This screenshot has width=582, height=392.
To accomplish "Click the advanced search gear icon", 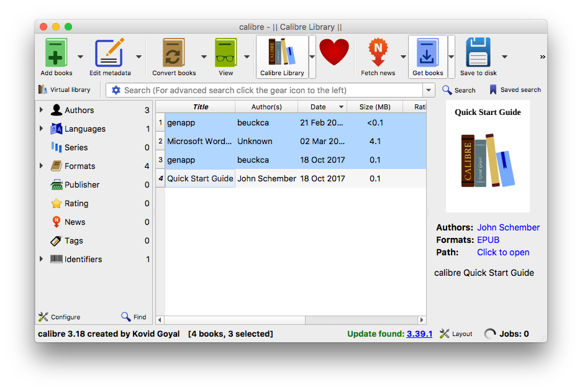I will tap(116, 90).
